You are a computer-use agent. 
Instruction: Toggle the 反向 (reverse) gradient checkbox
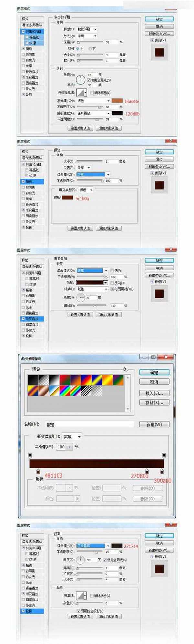112,283
